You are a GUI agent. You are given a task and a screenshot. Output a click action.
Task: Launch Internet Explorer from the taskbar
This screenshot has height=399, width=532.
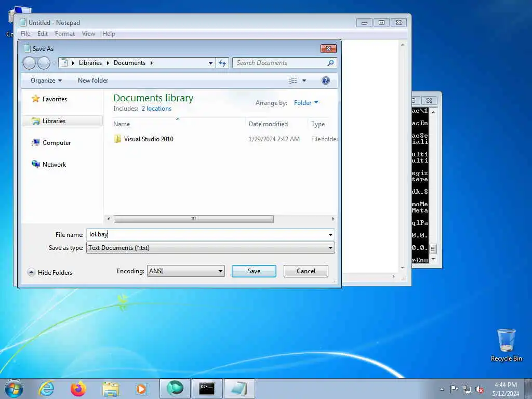click(46, 389)
